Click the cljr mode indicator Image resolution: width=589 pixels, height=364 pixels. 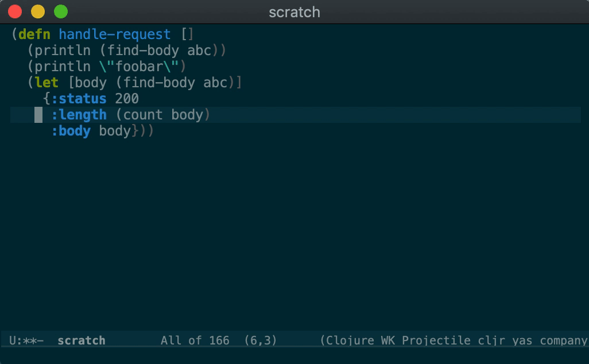click(x=490, y=340)
